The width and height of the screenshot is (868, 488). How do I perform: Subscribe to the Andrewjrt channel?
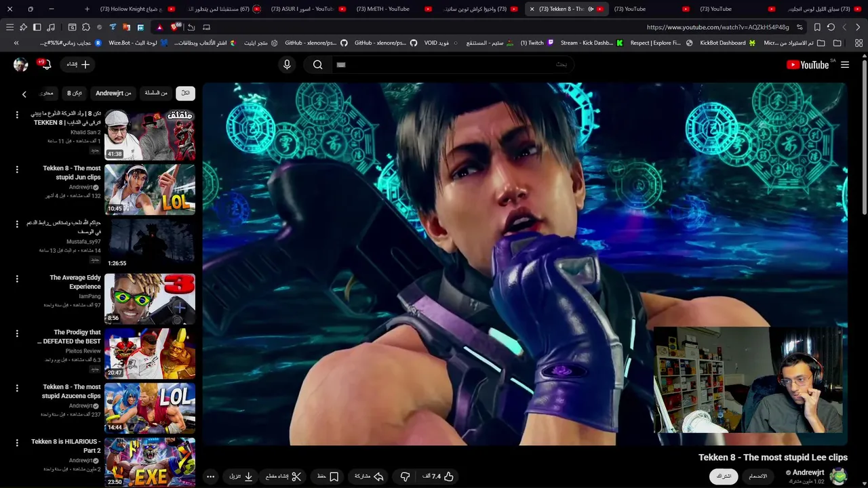[724, 476]
